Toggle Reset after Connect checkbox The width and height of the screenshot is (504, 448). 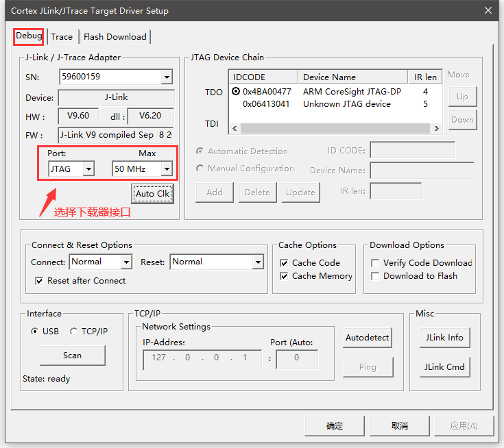(x=39, y=281)
